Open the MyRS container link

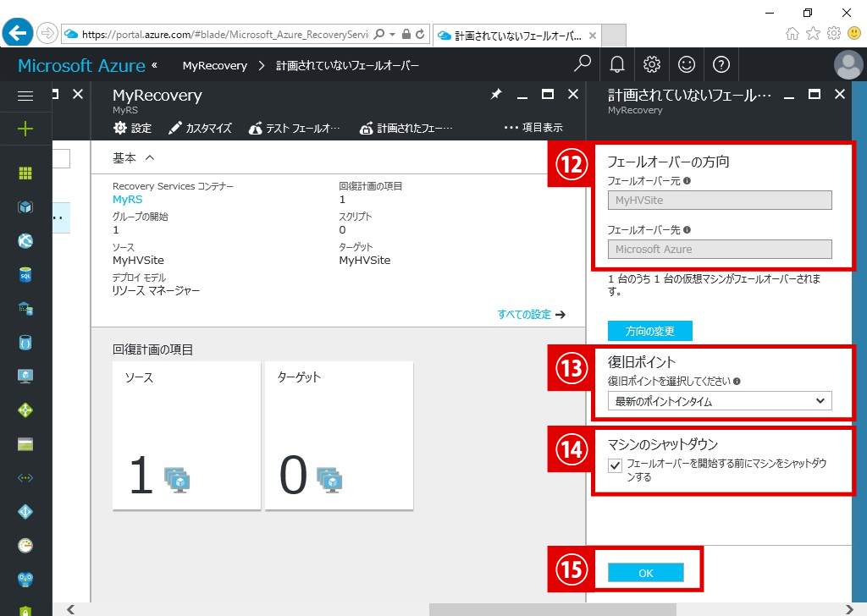pos(127,200)
